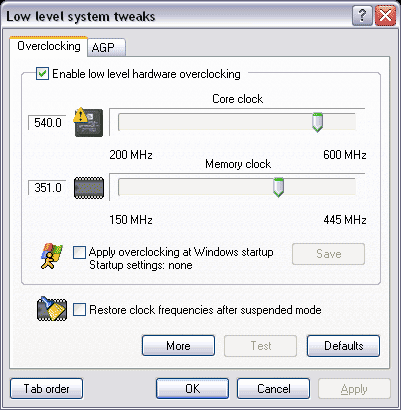This screenshot has height=410, width=401.
Task: Click the 600 MHz maximum core label
Action: coord(345,155)
